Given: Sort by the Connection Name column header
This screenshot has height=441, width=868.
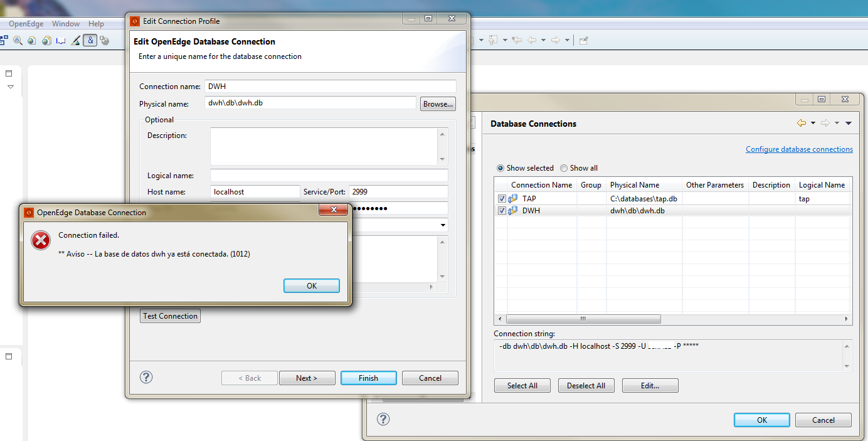Looking at the screenshot, I should coord(541,185).
